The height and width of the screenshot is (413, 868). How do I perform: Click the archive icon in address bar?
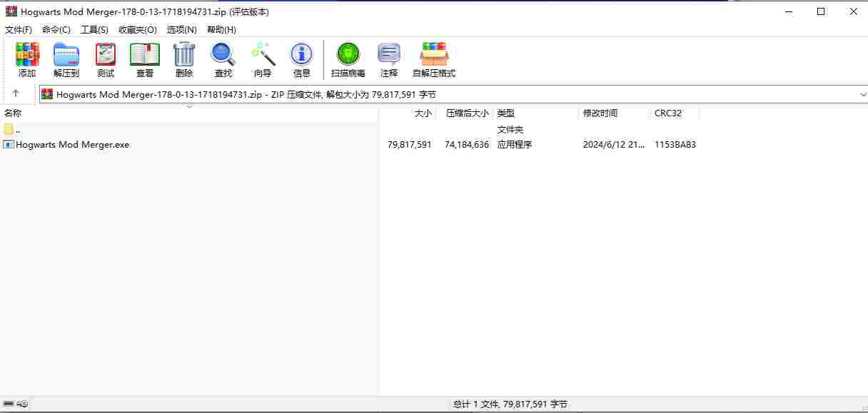(x=47, y=94)
